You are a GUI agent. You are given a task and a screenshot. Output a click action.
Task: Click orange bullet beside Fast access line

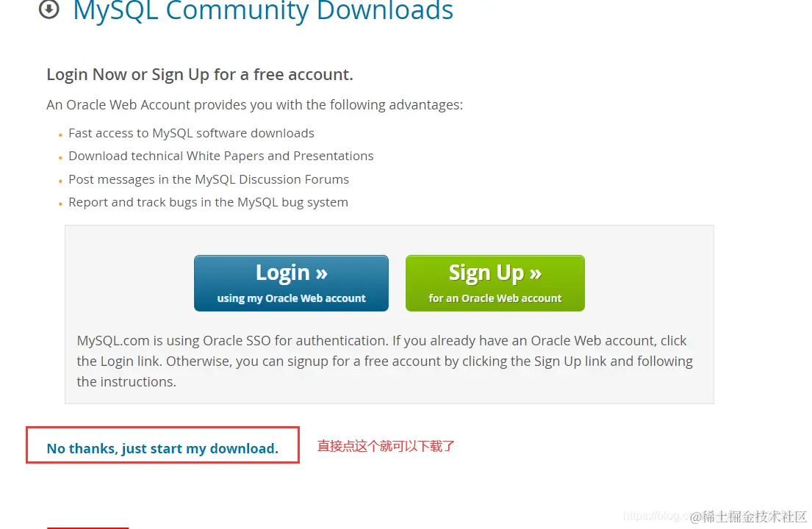60,135
